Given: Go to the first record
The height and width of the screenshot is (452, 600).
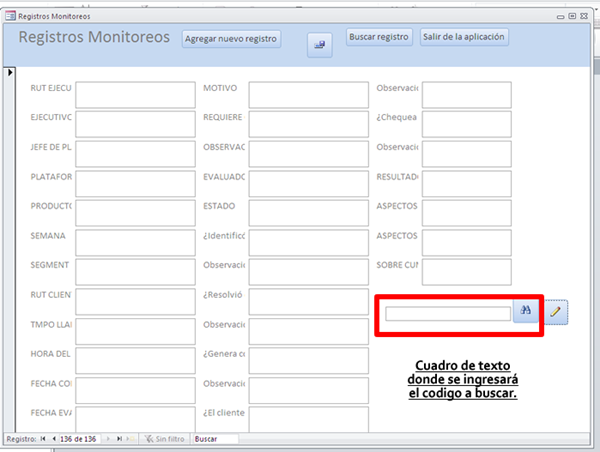Looking at the screenshot, I should pos(43,439).
